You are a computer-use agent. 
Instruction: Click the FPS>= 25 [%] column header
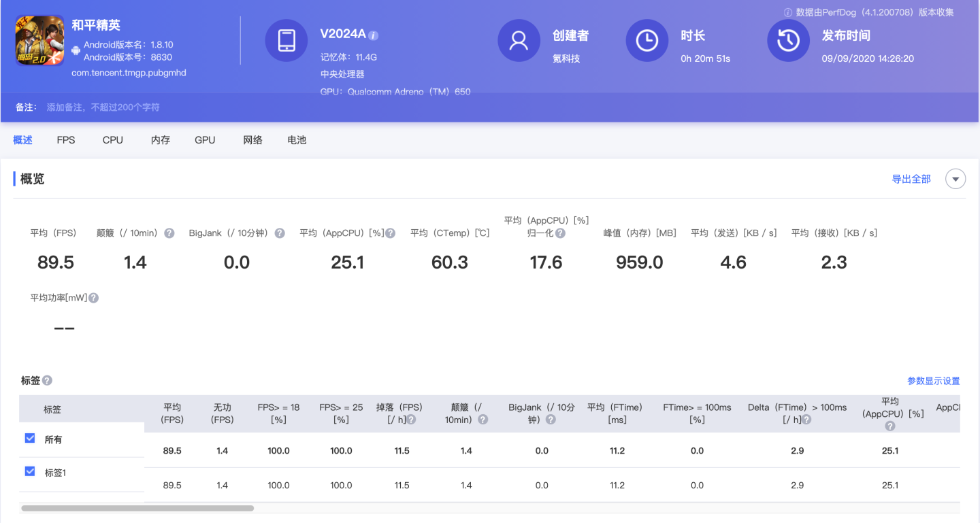[341, 414]
